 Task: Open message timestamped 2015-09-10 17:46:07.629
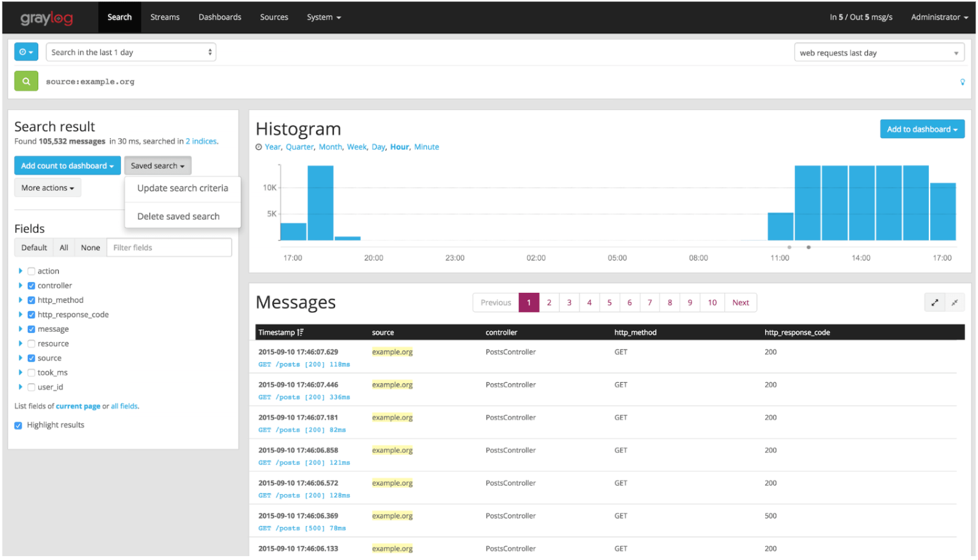[298, 352]
